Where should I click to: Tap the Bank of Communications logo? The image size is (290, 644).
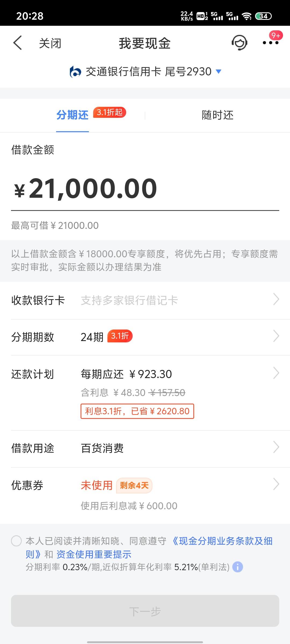click(x=75, y=72)
